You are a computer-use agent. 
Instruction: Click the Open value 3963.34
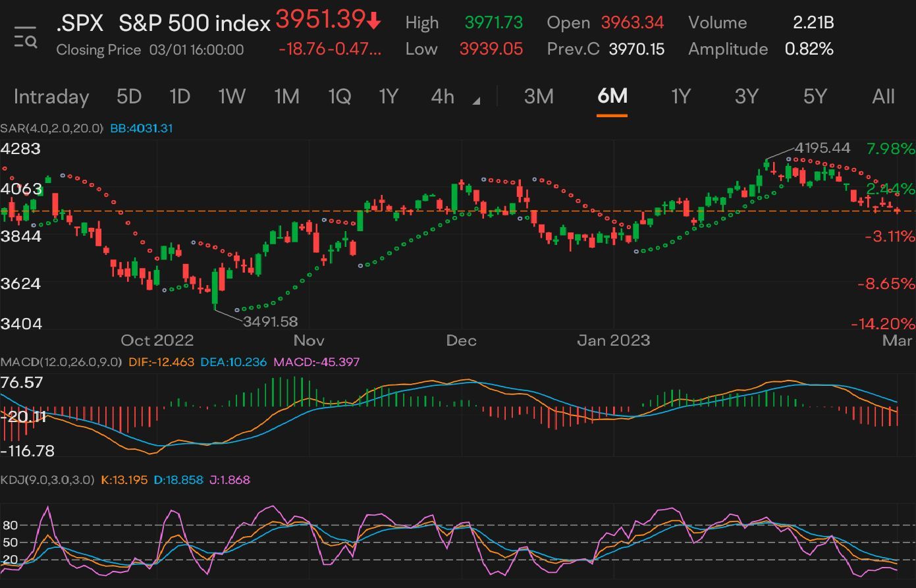pyautogui.click(x=632, y=22)
